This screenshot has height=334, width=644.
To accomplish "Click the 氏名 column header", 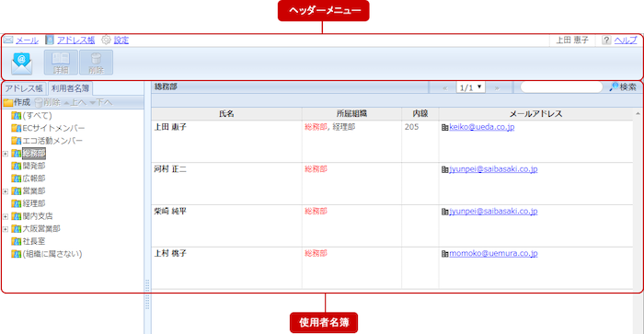I will click(x=226, y=114).
